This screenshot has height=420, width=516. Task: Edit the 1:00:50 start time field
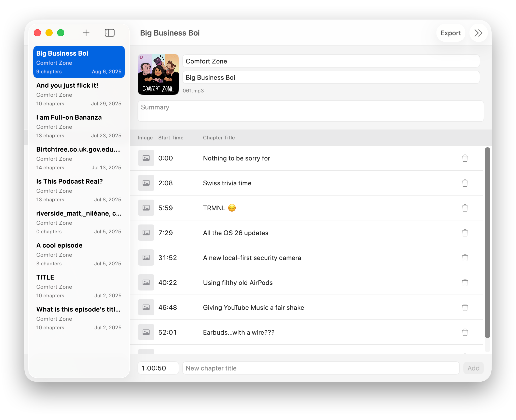pyautogui.click(x=158, y=368)
